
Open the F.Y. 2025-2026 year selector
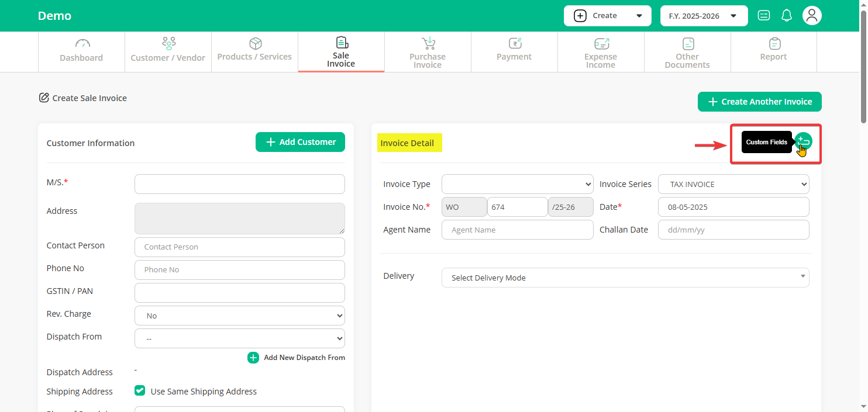[704, 16]
